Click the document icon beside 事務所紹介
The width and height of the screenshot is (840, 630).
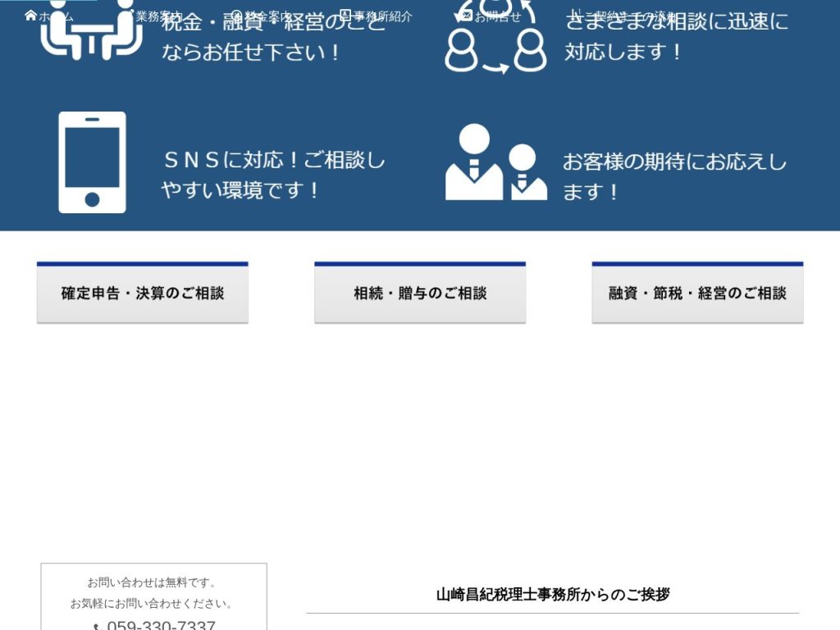click(345, 15)
